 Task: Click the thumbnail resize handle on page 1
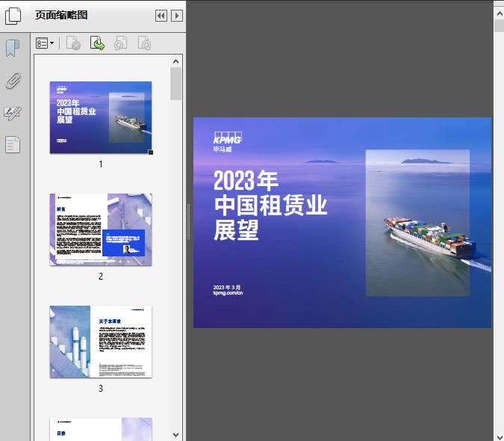[x=150, y=152]
